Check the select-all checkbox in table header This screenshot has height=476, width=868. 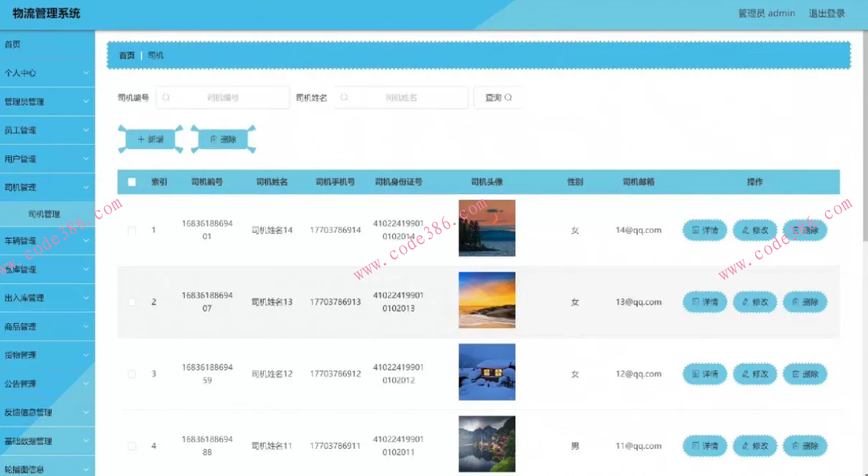tap(131, 182)
